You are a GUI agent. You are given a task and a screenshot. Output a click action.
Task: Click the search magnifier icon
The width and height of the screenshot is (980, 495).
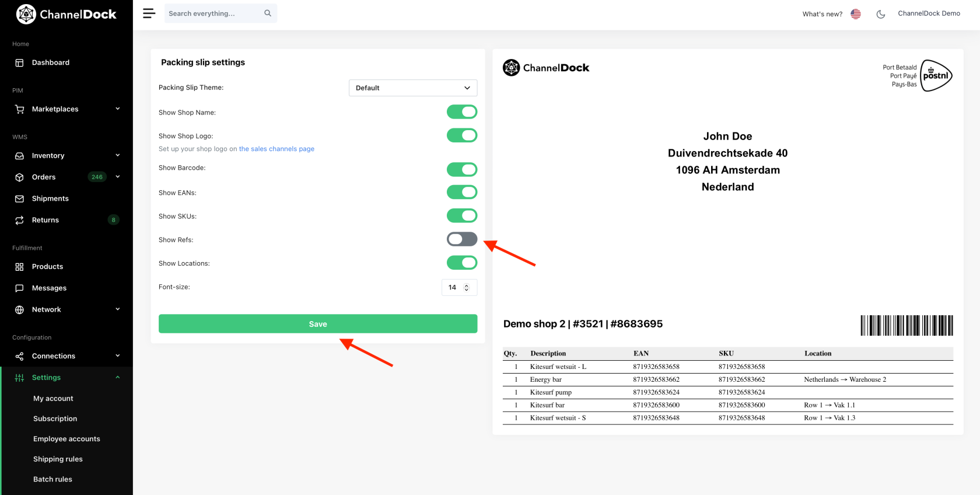coord(268,13)
